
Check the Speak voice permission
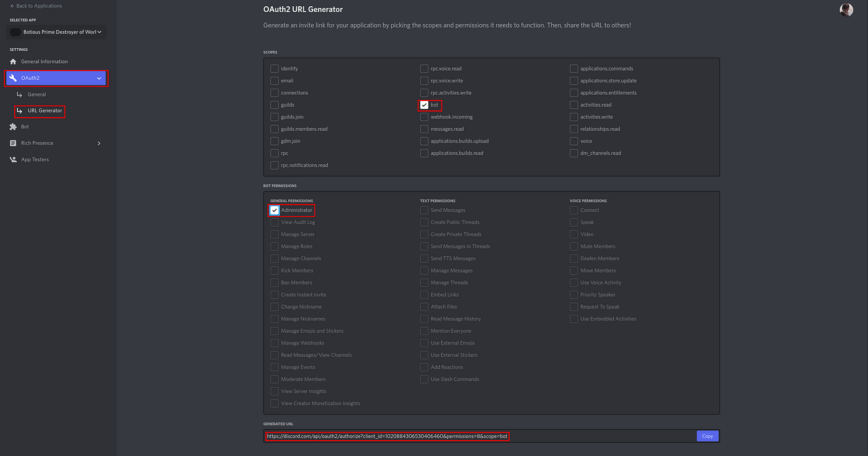point(574,222)
